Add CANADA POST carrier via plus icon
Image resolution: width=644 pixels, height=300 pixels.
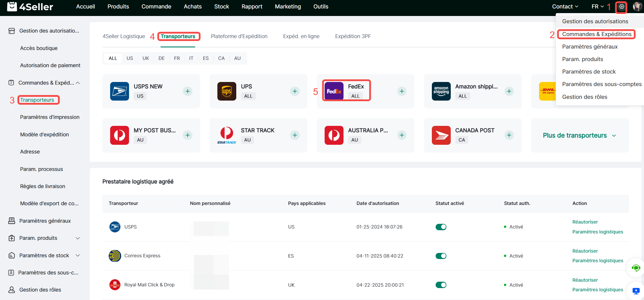pyautogui.click(x=509, y=135)
